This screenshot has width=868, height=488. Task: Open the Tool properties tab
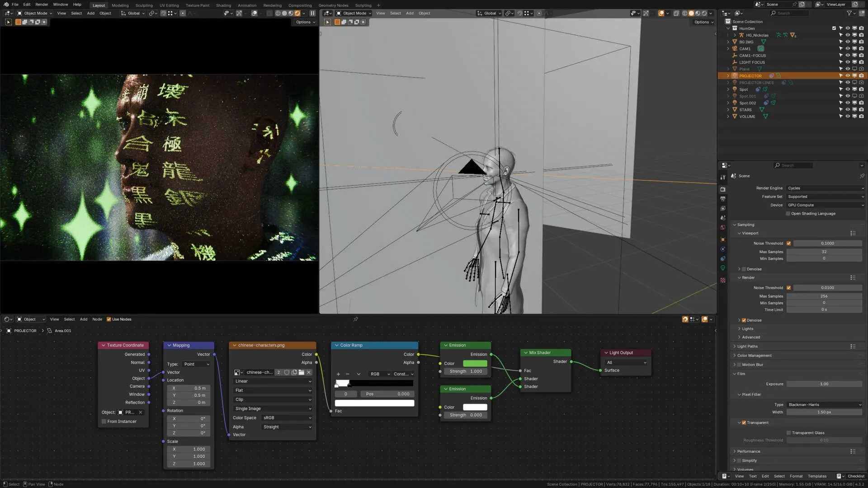point(723,177)
